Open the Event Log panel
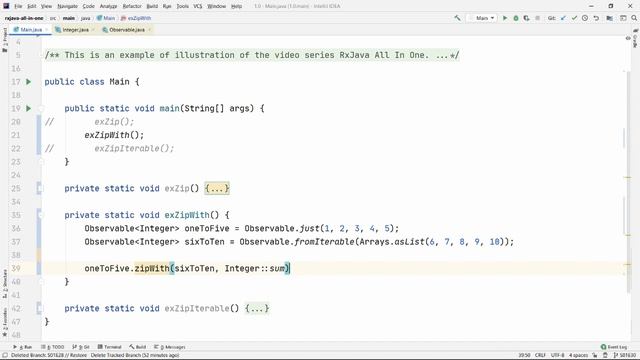This screenshot has width=640, height=360. (x=614, y=347)
